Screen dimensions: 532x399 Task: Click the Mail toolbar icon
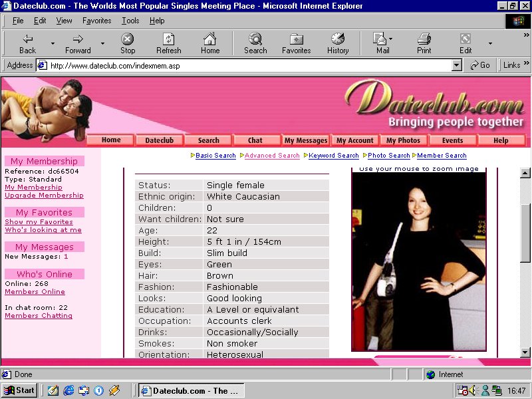coord(381,44)
